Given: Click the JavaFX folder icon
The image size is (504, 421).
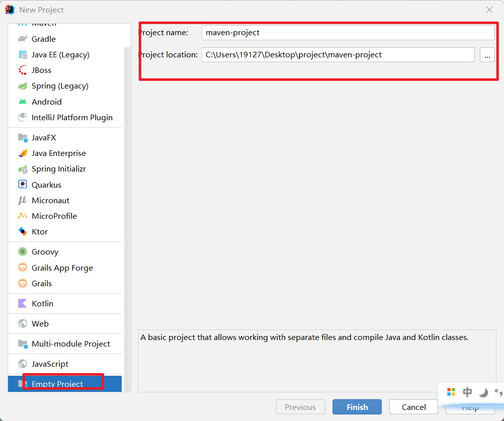Looking at the screenshot, I should point(23,137).
